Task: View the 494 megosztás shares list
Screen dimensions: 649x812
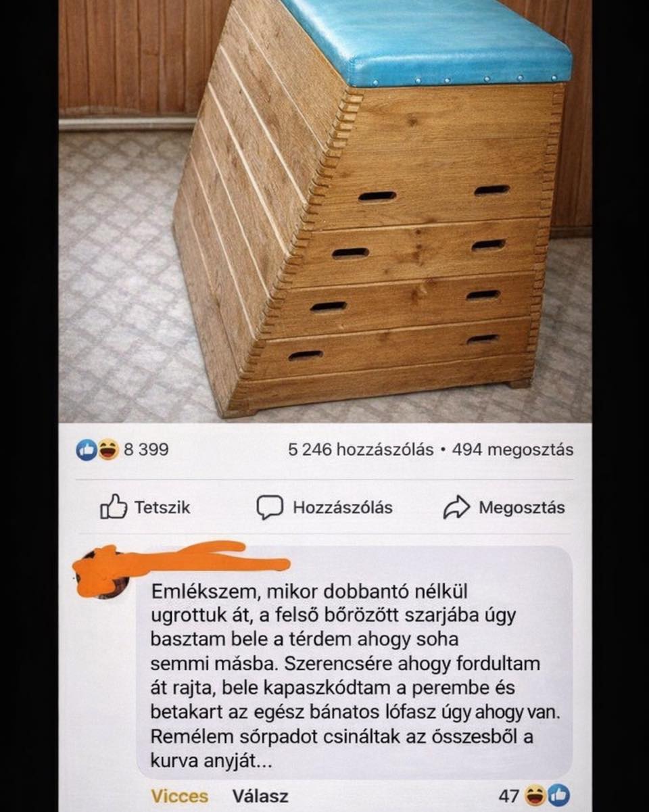Action: [512, 450]
